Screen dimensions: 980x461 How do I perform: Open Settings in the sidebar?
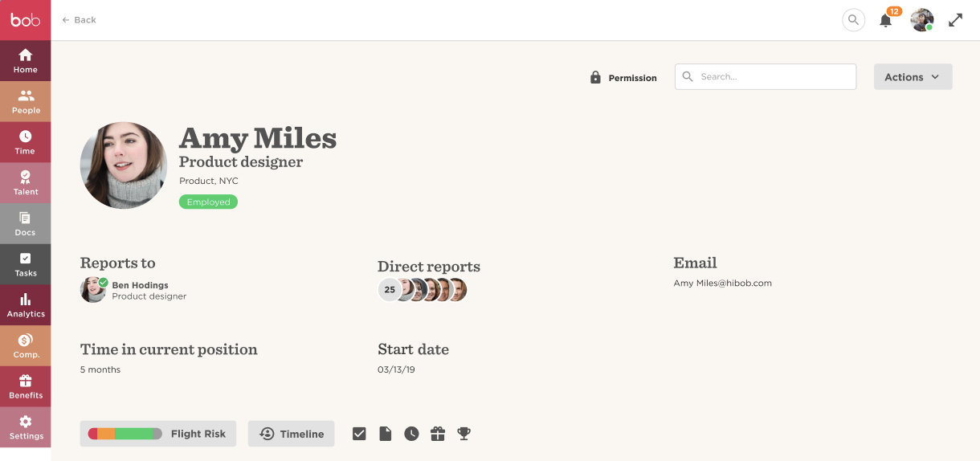26,427
